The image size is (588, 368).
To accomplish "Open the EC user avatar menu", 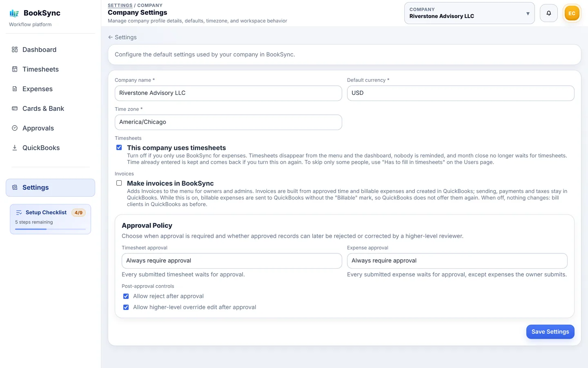I will click(x=572, y=13).
